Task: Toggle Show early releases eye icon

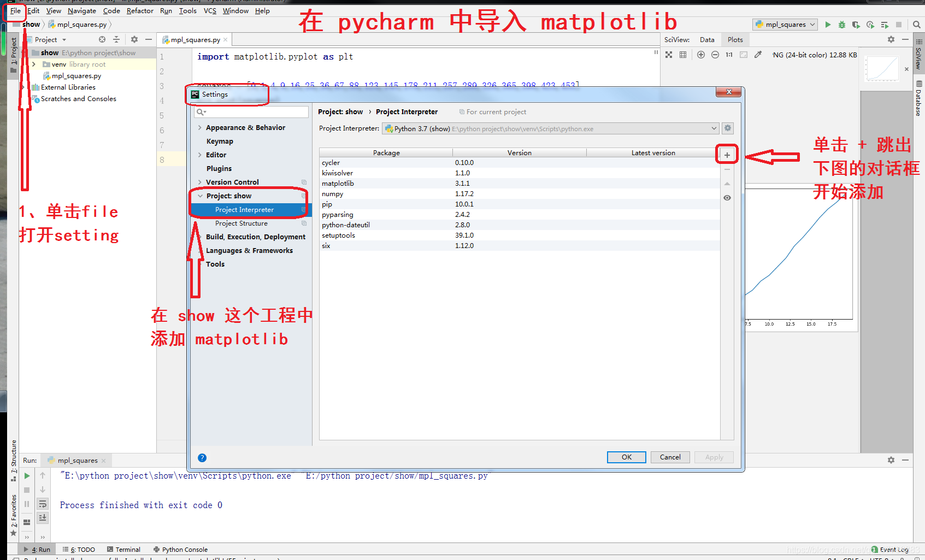Action: coord(727,198)
